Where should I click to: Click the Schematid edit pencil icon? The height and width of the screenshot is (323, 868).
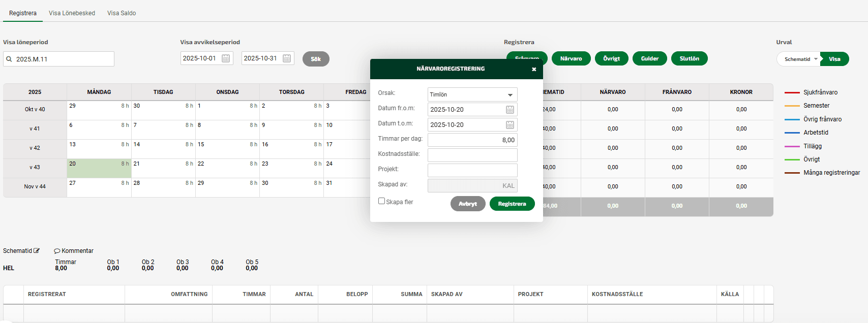point(37,251)
